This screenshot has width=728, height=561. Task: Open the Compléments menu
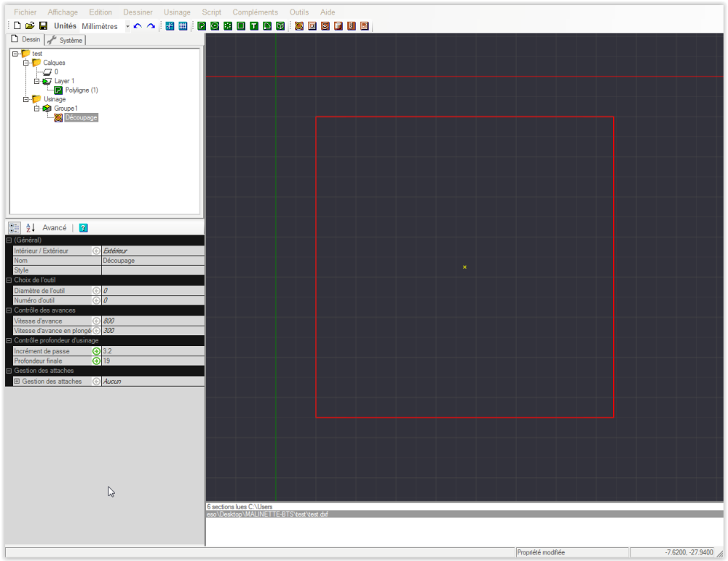pyautogui.click(x=256, y=12)
